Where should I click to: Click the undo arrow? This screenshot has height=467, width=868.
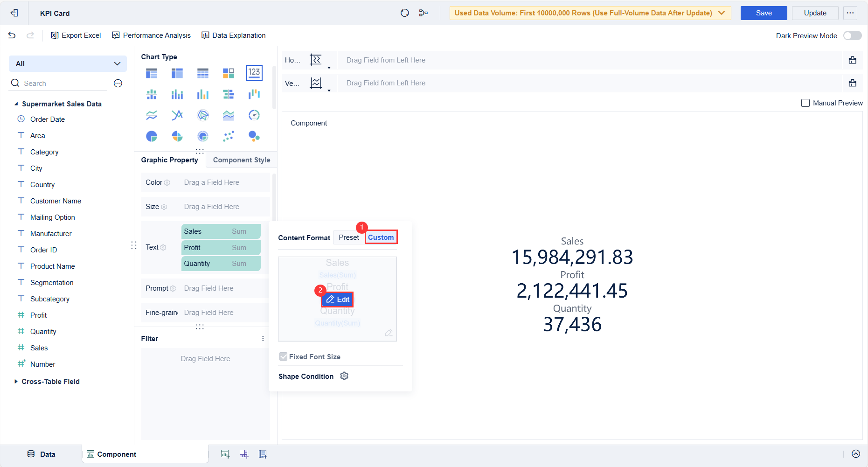pyautogui.click(x=12, y=35)
